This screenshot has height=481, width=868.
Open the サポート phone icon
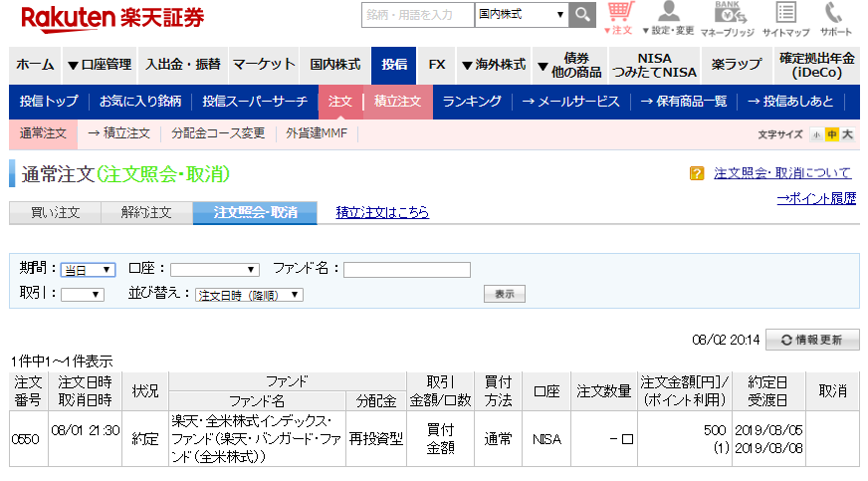835,18
